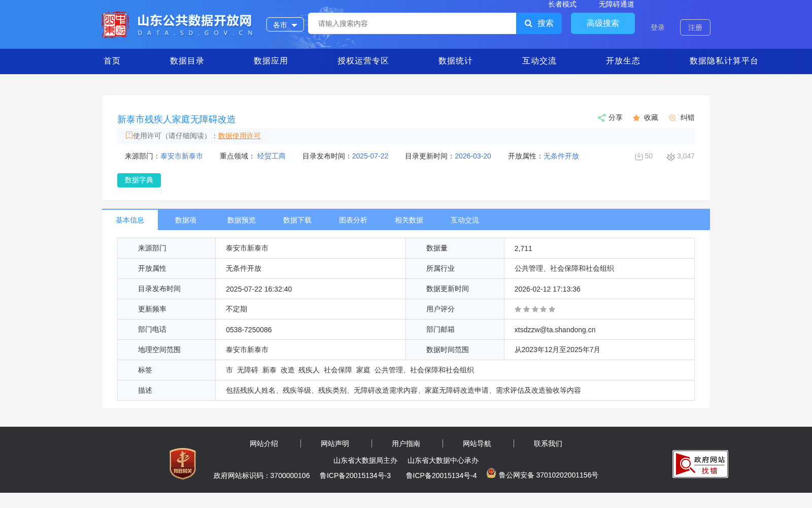Click the license bookmark icon before 使用许可

point(129,135)
